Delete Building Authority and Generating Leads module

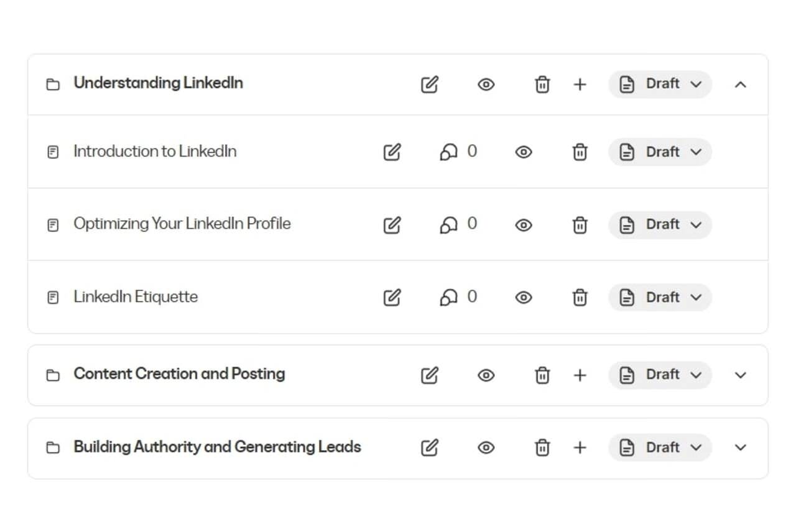point(542,447)
